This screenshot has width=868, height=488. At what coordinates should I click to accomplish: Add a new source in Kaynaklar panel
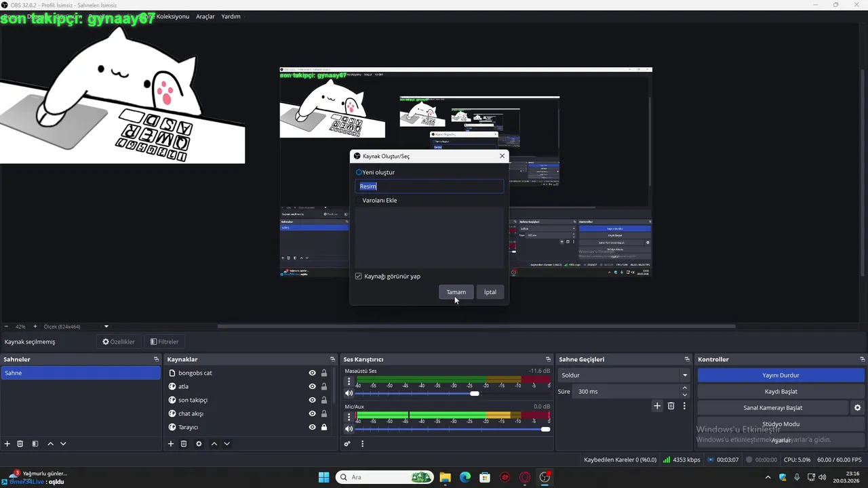coord(171,444)
